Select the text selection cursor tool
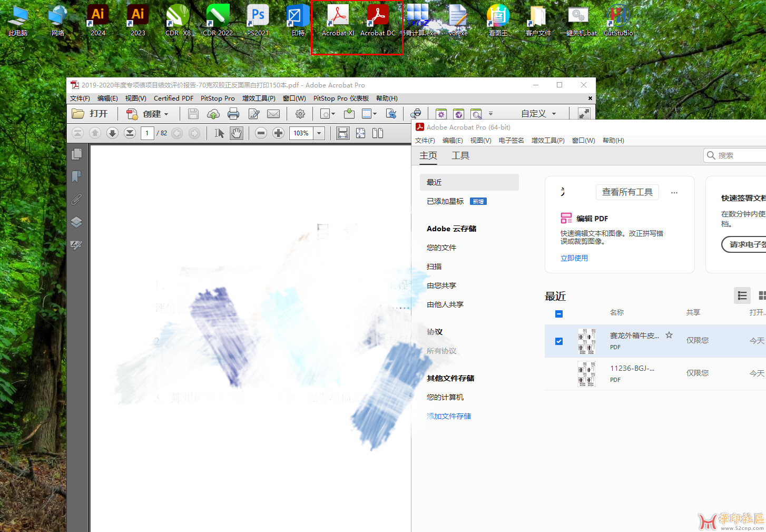This screenshot has height=532, width=766. tap(219, 133)
